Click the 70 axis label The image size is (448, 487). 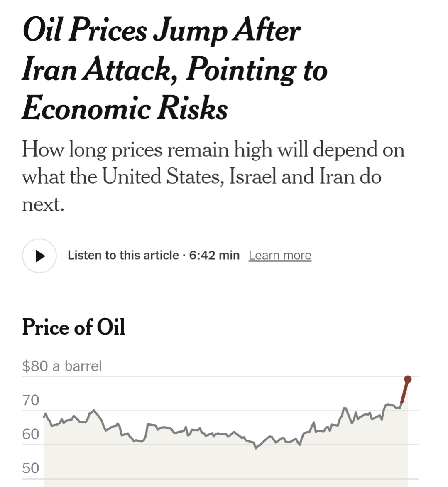pyautogui.click(x=31, y=400)
